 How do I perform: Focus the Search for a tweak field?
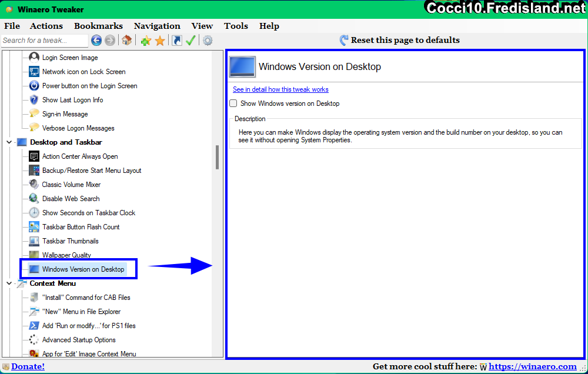(44, 40)
